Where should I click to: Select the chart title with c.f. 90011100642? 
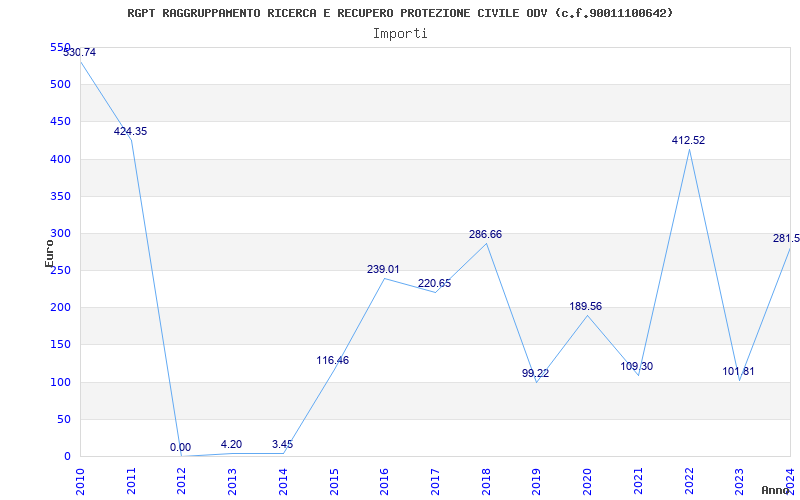400,13
